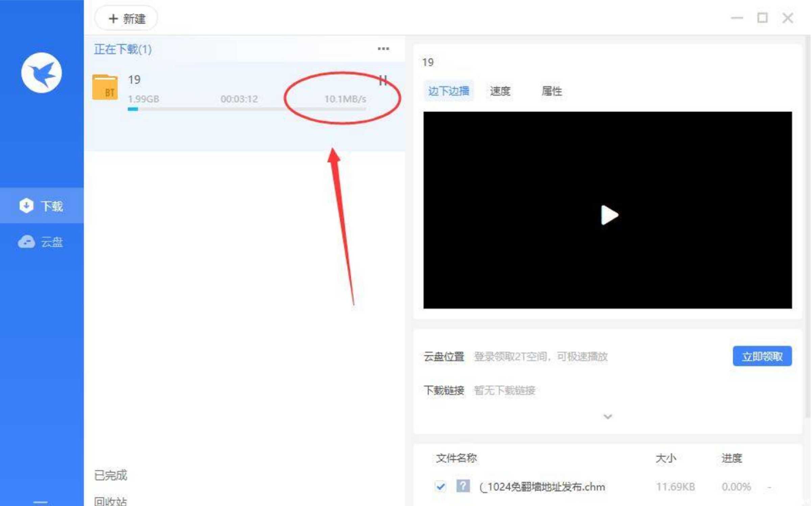The width and height of the screenshot is (812, 506).
Task: Click the 1.99GB size text
Action: pyautogui.click(x=143, y=99)
